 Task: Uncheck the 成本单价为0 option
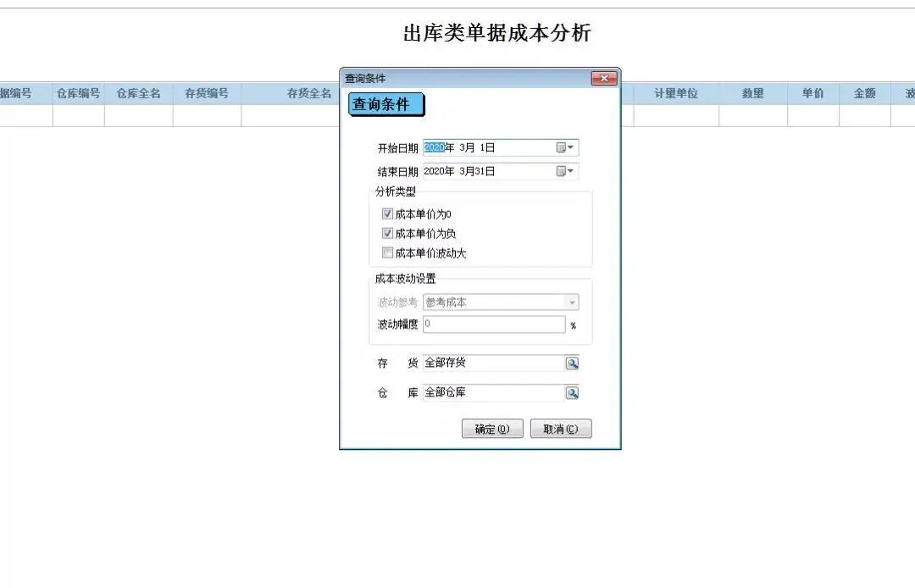tap(387, 214)
